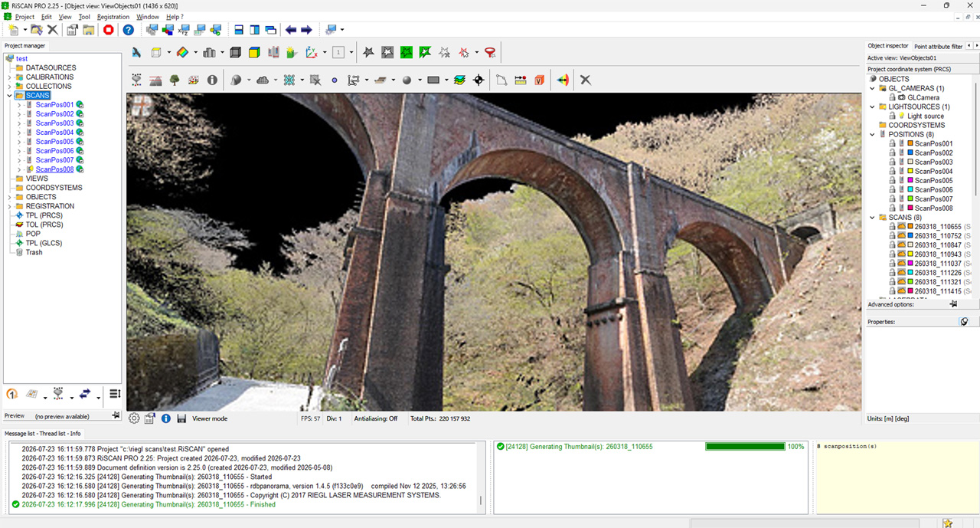Click the magenta color swatch of ScanPos005
Image resolution: width=980 pixels, height=528 pixels.
coord(910,180)
